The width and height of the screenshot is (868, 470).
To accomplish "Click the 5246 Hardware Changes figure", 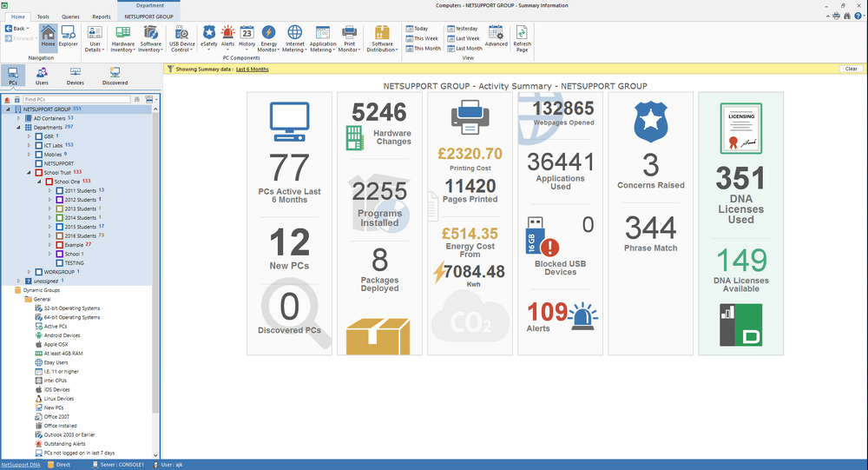I will [x=379, y=113].
